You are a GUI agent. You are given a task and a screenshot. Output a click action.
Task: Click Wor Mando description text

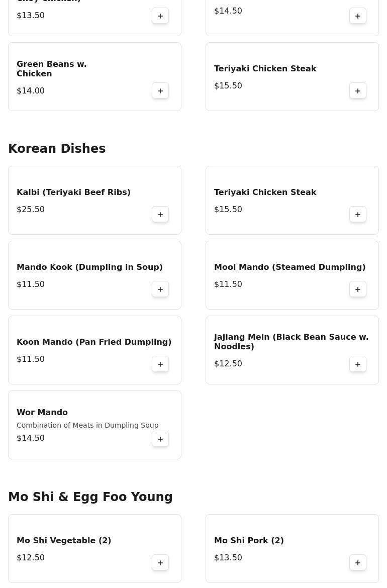tap(87, 425)
